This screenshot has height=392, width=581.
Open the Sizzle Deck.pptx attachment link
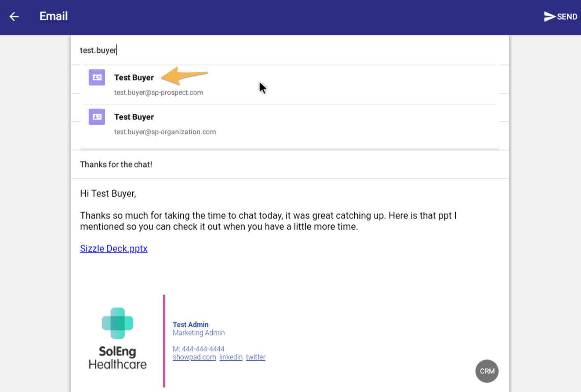click(x=113, y=248)
